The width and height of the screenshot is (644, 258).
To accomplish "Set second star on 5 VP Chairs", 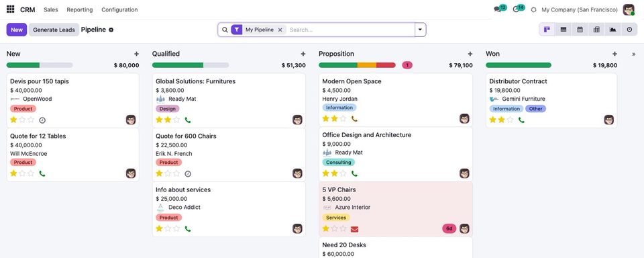I will 334,228.
